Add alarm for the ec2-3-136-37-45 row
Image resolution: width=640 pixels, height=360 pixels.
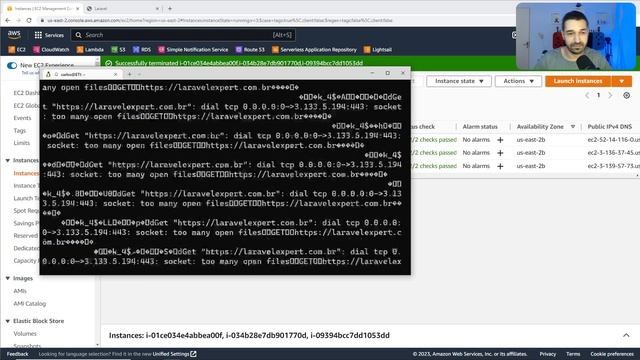(x=500, y=153)
